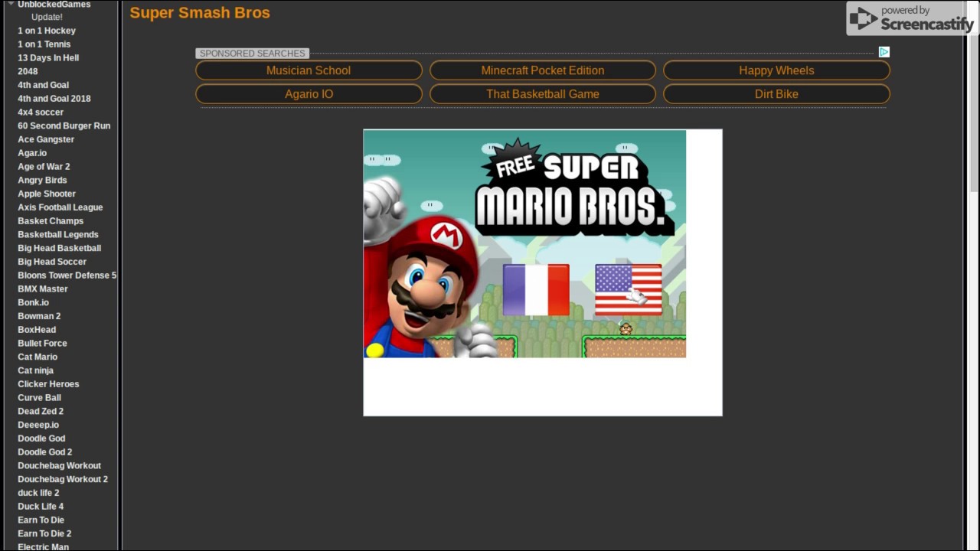The height and width of the screenshot is (551, 980).
Task: Open the Bowman 2 link
Action: (39, 316)
